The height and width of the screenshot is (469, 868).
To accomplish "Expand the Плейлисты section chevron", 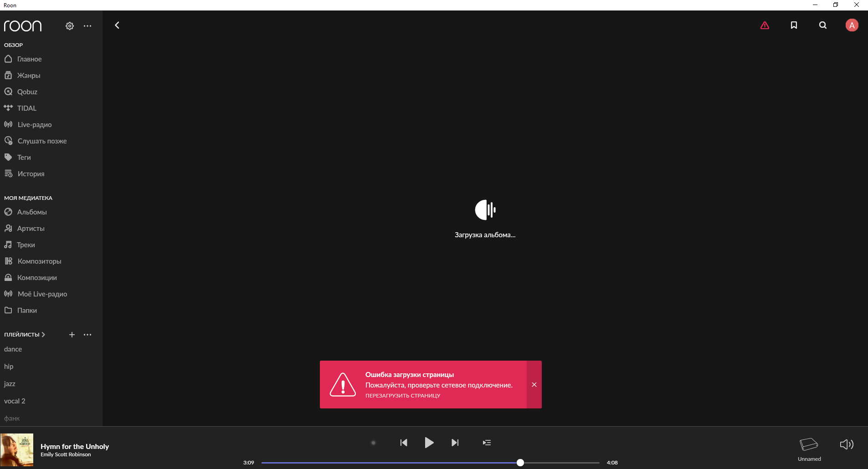I will 43,335.
